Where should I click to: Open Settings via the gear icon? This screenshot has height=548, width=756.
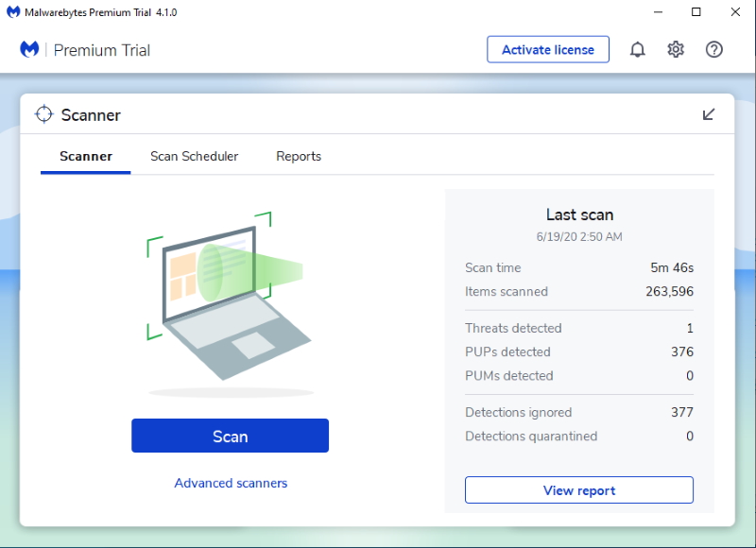pos(676,50)
